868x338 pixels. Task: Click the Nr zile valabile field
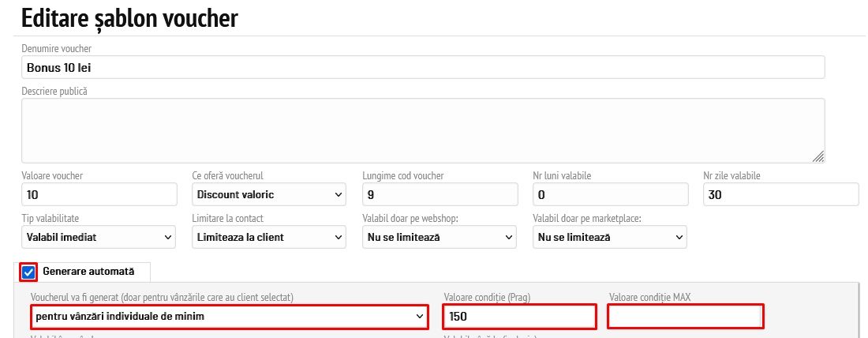pyautogui.click(x=780, y=194)
